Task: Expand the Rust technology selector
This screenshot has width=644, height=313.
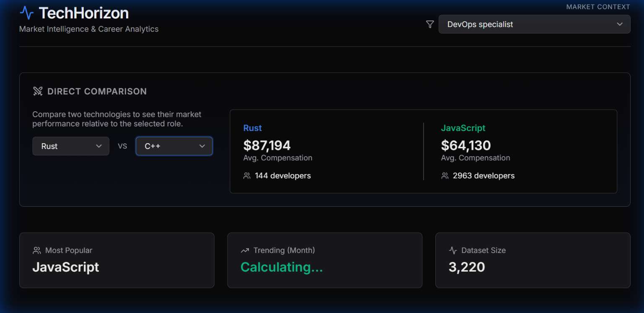Action: [x=71, y=146]
